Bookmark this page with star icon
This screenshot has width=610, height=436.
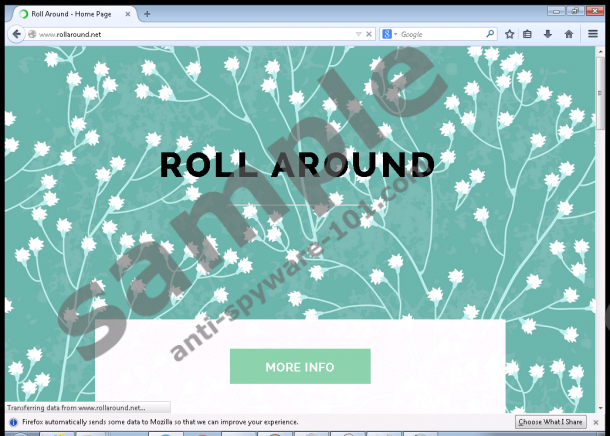(x=509, y=34)
